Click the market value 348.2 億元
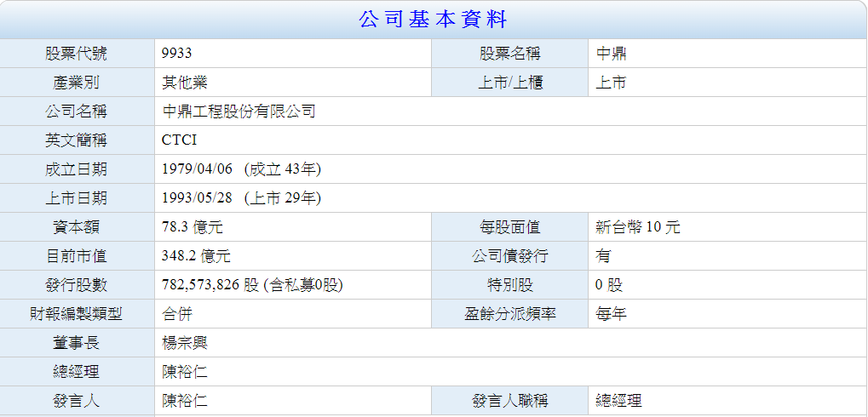868x417 pixels. [x=196, y=256]
